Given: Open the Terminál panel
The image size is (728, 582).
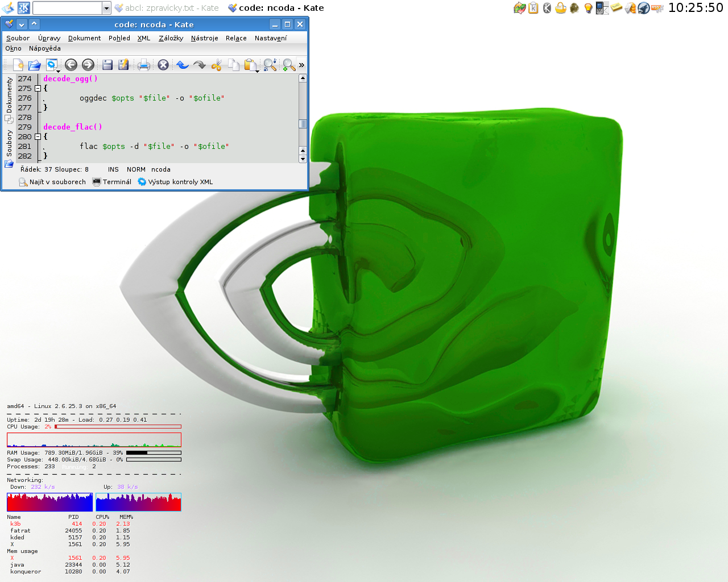Looking at the screenshot, I should (111, 182).
